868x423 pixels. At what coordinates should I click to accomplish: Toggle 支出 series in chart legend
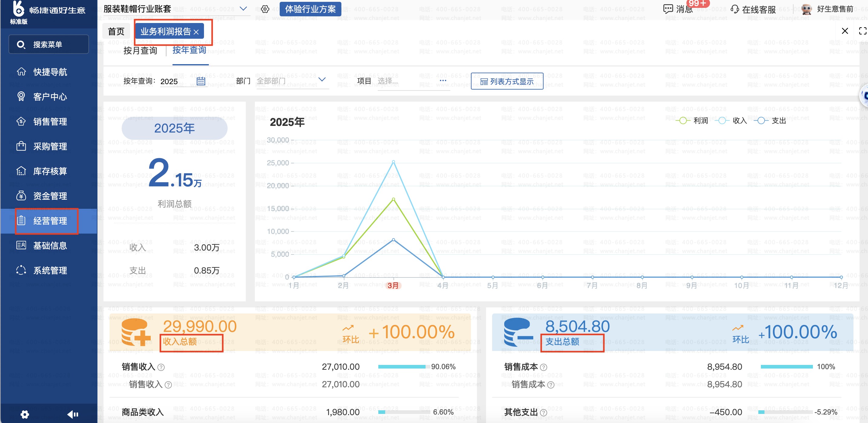tap(770, 120)
